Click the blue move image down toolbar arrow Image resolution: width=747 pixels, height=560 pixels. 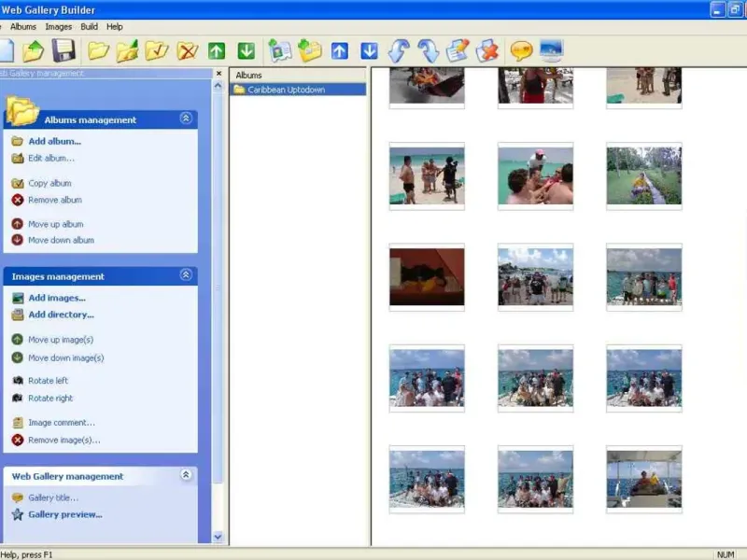pos(369,50)
